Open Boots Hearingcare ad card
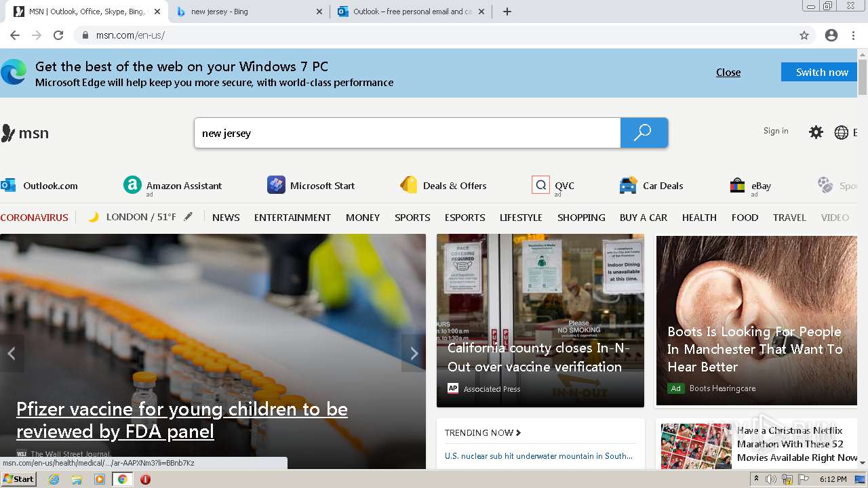Screen dimensions: 868x488 click(756, 321)
